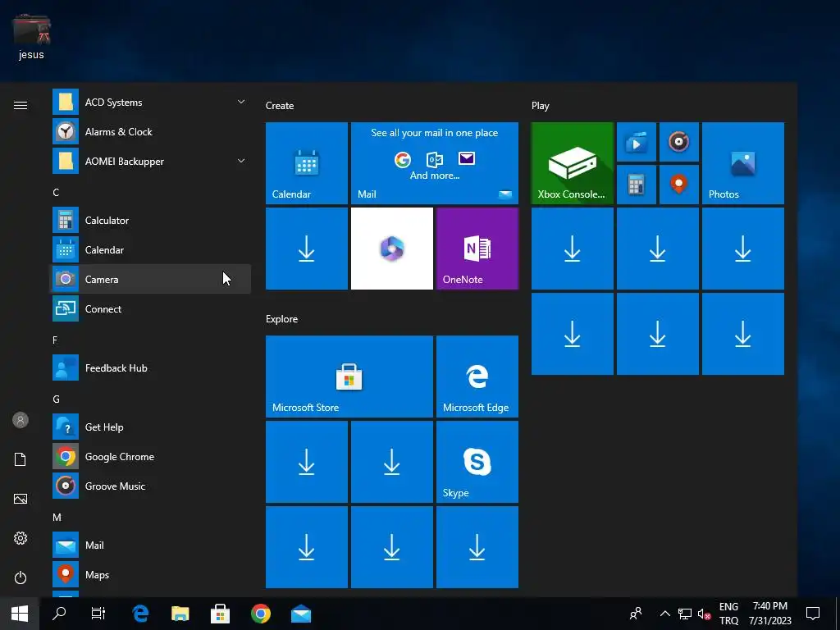Open Calendar from the app list
840x630 pixels.
coord(150,249)
